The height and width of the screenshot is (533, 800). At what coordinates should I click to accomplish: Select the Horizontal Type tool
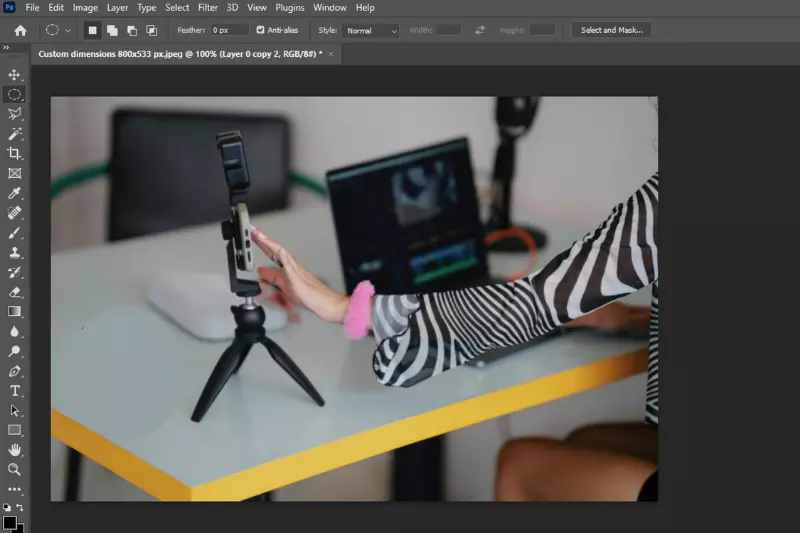tap(14, 391)
